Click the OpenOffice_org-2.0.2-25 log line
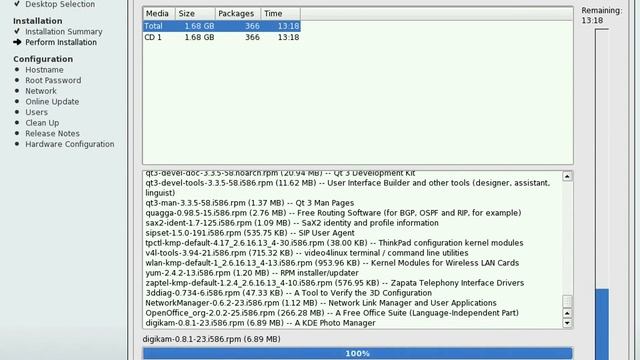Screen dimensions: 640x360 point(332,313)
